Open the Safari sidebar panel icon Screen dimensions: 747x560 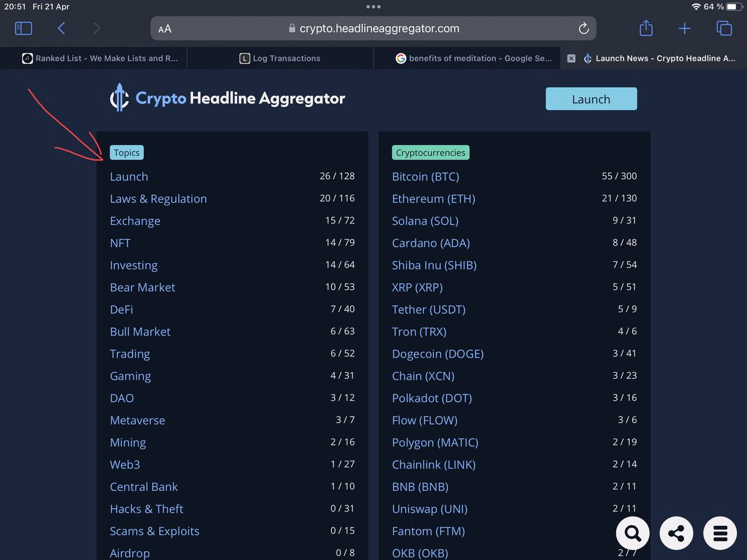23,28
